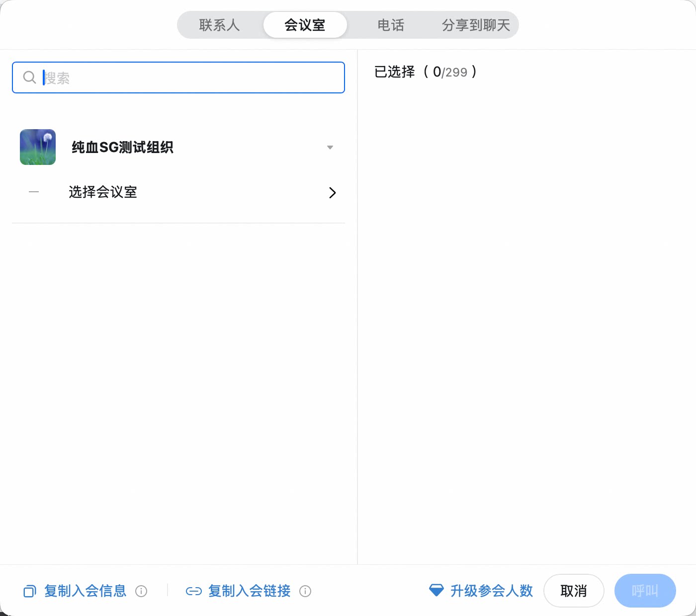Click the link icon beside 复制入会链接
The height and width of the screenshot is (616, 696).
(x=193, y=591)
